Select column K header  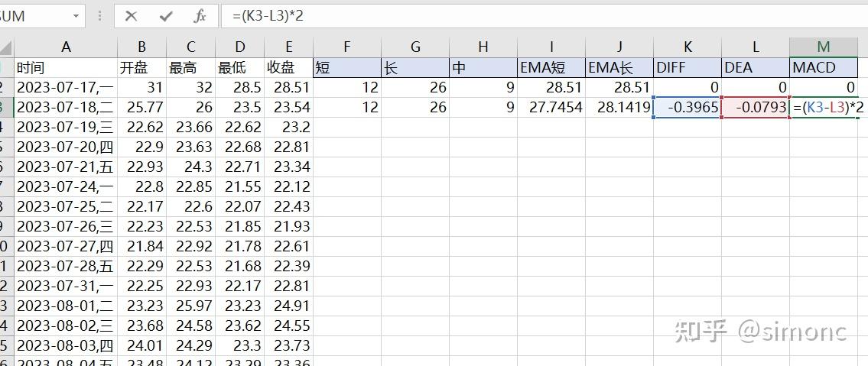pos(687,47)
